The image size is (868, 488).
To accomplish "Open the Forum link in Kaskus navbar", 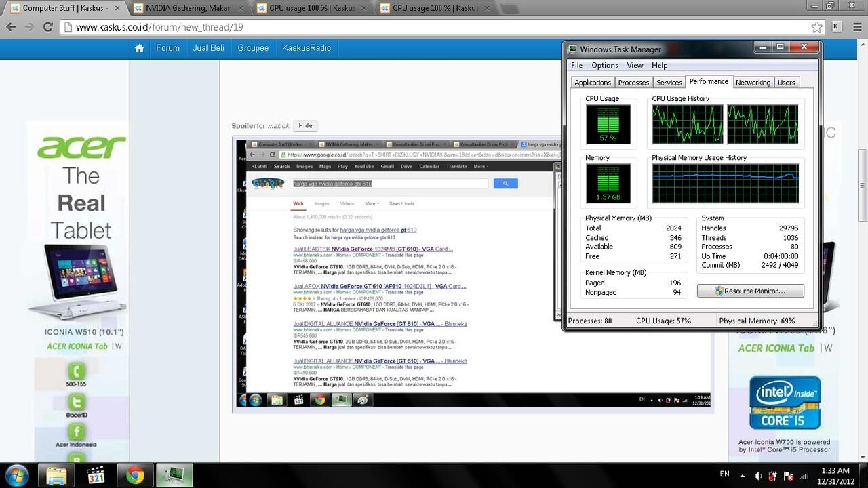I will [x=167, y=48].
